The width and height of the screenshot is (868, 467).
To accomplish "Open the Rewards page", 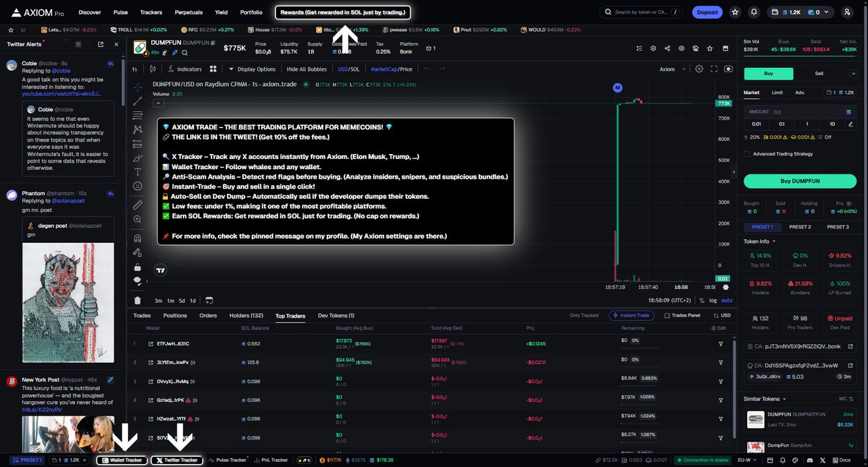I will 343,12.
